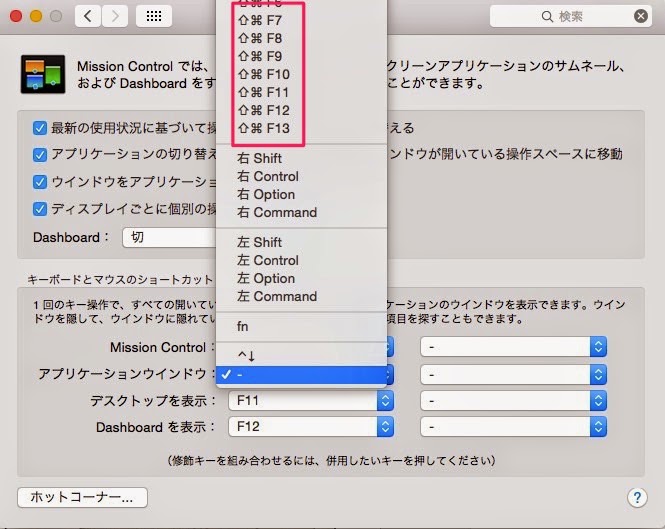Choose the fn menu item

coord(301,326)
